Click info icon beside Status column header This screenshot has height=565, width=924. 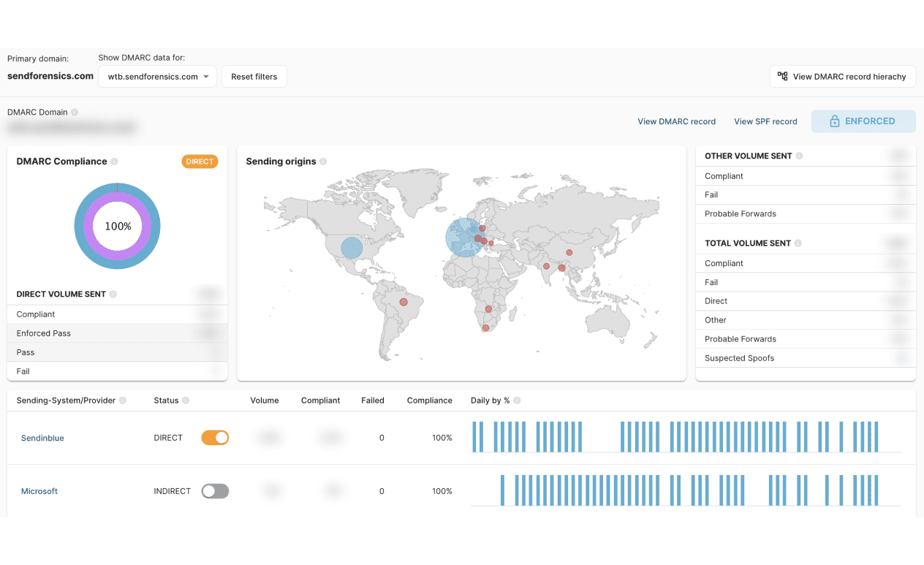click(186, 401)
